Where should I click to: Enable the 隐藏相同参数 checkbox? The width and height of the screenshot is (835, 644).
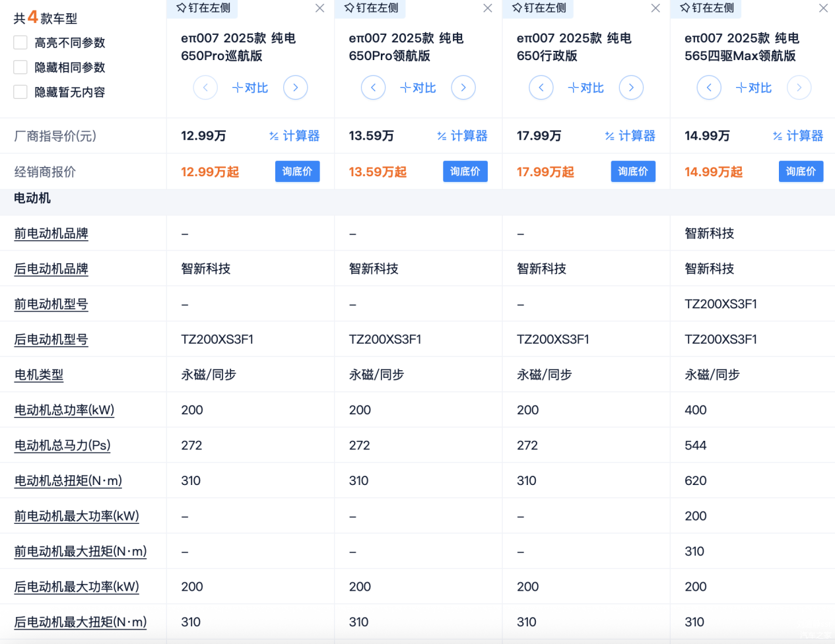click(20, 67)
